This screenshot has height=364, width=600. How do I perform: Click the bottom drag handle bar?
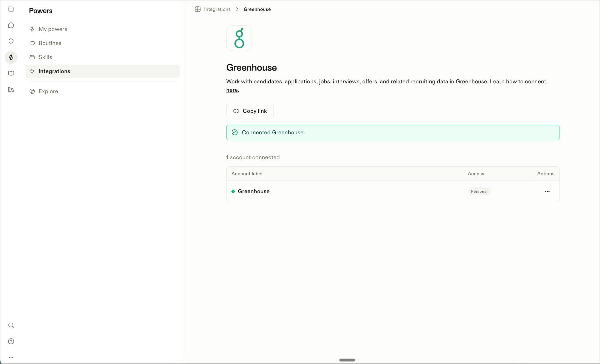coord(347,360)
